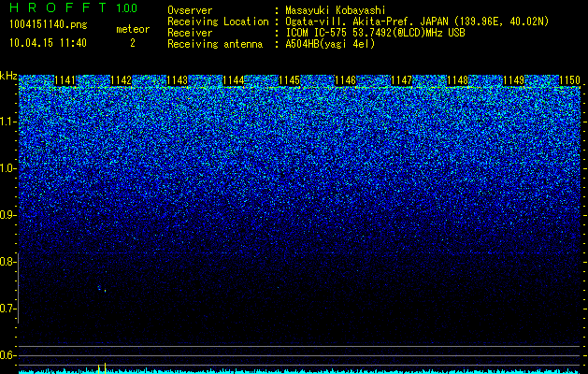
Task: Click the 1.1 frequency axis label
Action: tap(8, 122)
